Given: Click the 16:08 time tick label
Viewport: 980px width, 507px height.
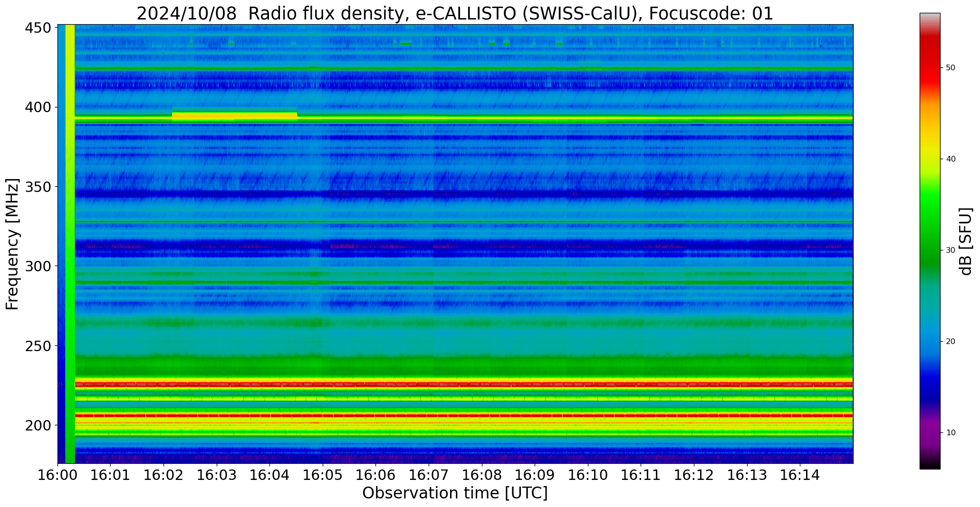Looking at the screenshot, I should 482,475.
